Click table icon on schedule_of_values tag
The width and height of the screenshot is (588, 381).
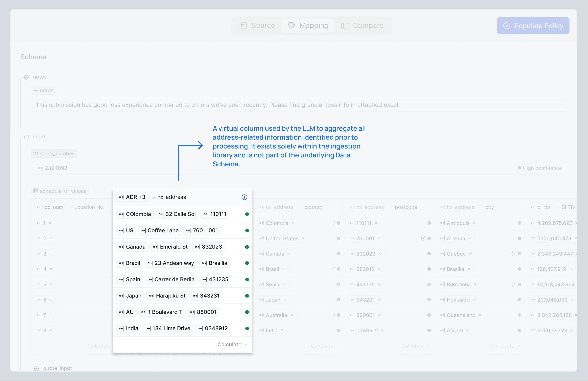36,191
